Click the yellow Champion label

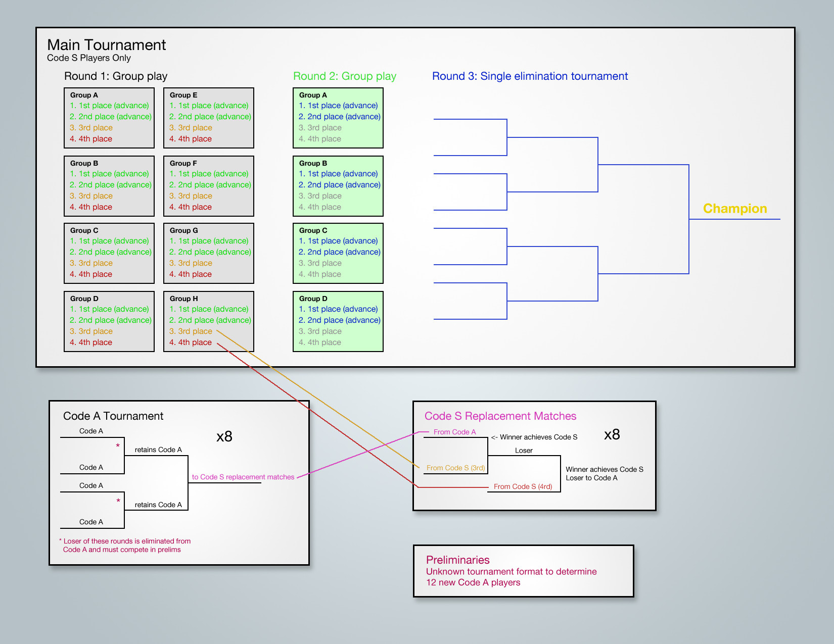734,209
